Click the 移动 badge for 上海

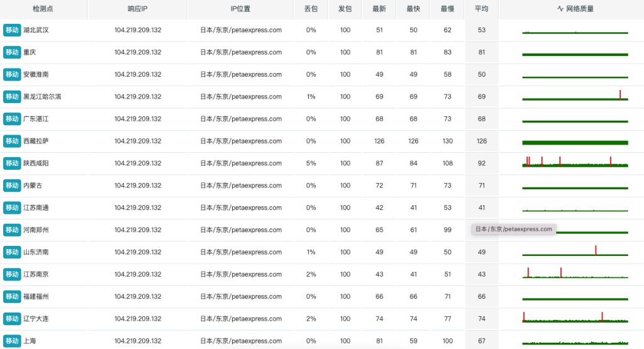(x=12, y=340)
